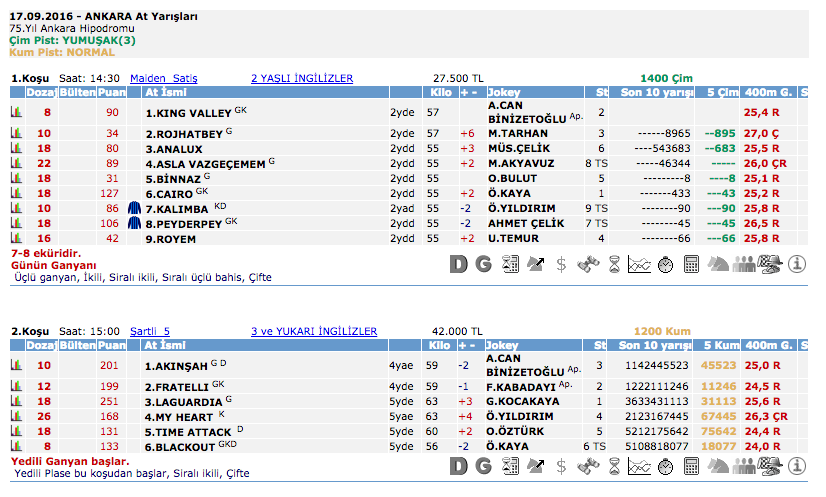Click the At İsmi column header in race 1

coord(166,92)
